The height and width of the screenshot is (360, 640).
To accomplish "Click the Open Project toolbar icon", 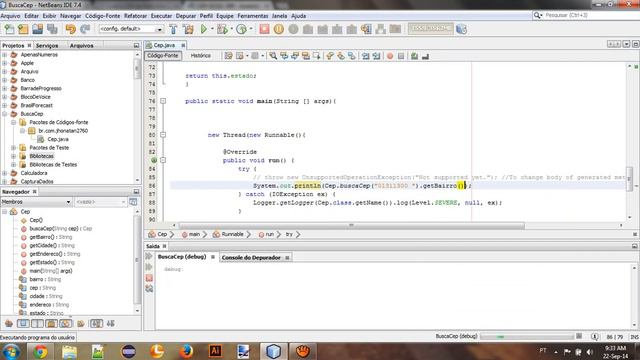I will (38, 29).
